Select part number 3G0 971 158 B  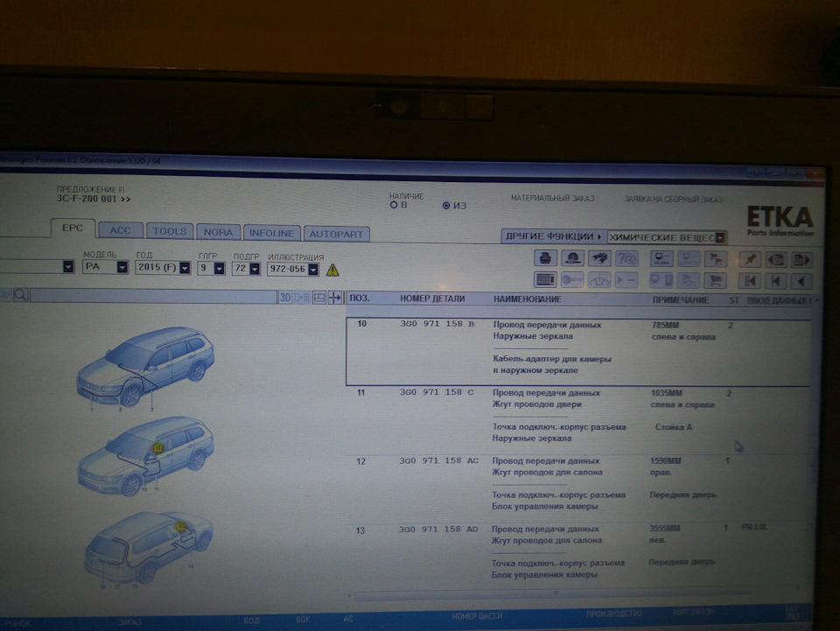[437, 324]
